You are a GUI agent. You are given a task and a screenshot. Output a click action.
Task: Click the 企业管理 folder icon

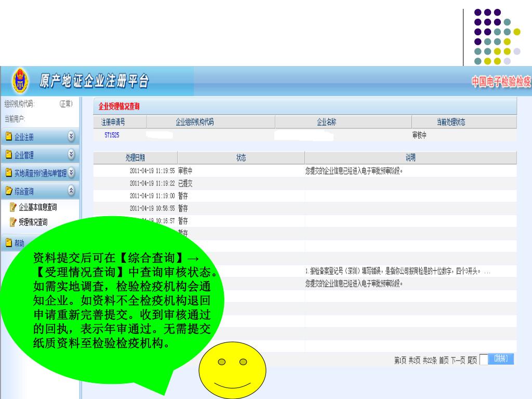coord(9,155)
